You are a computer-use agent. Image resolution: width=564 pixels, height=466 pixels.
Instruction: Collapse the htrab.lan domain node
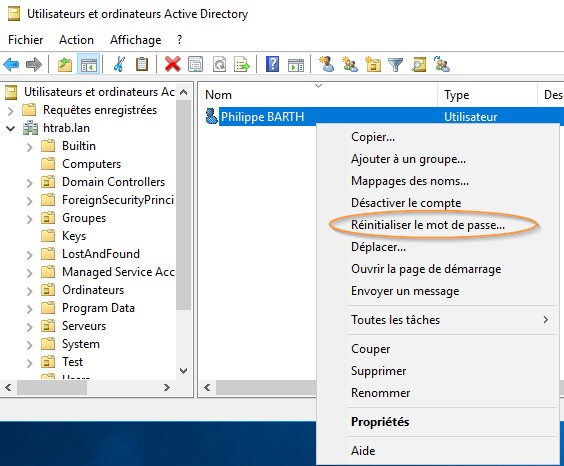pos(11,128)
